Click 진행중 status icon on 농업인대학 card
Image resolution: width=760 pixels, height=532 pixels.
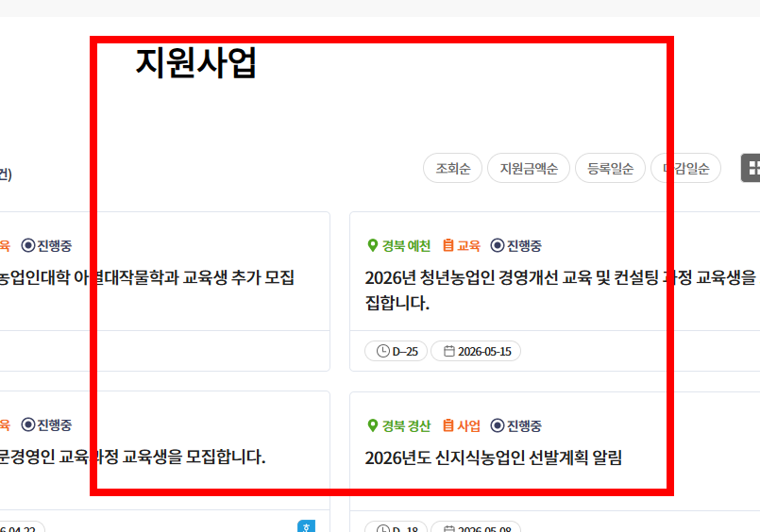click(28, 245)
